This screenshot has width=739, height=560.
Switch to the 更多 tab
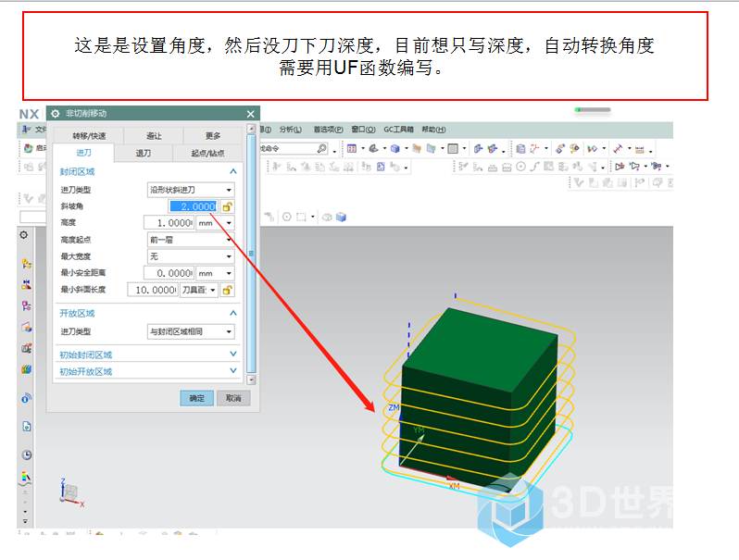tap(213, 136)
